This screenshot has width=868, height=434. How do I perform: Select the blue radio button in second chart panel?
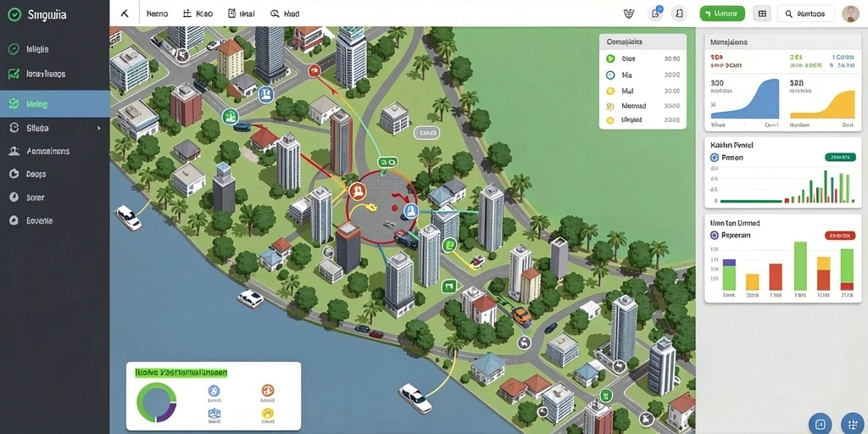tap(714, 158)
